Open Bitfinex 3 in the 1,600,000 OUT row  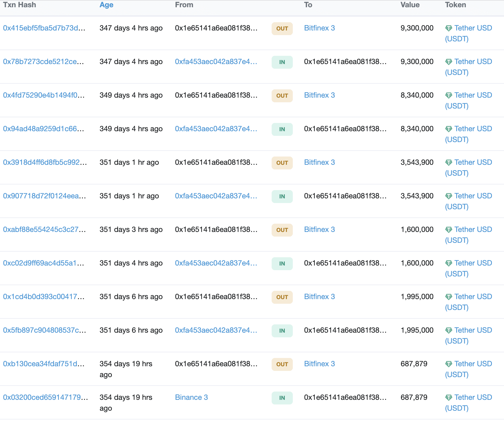pos(319,229)
